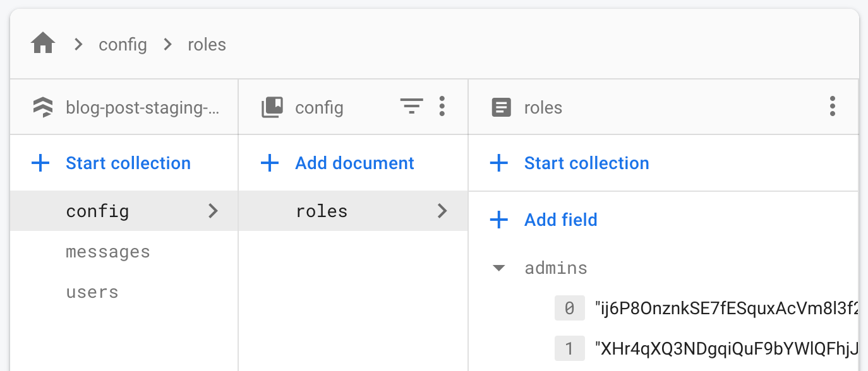Viewport: 868px width, 371px height.
Task: Select the users collection
Action: click(x=92, y=292)
